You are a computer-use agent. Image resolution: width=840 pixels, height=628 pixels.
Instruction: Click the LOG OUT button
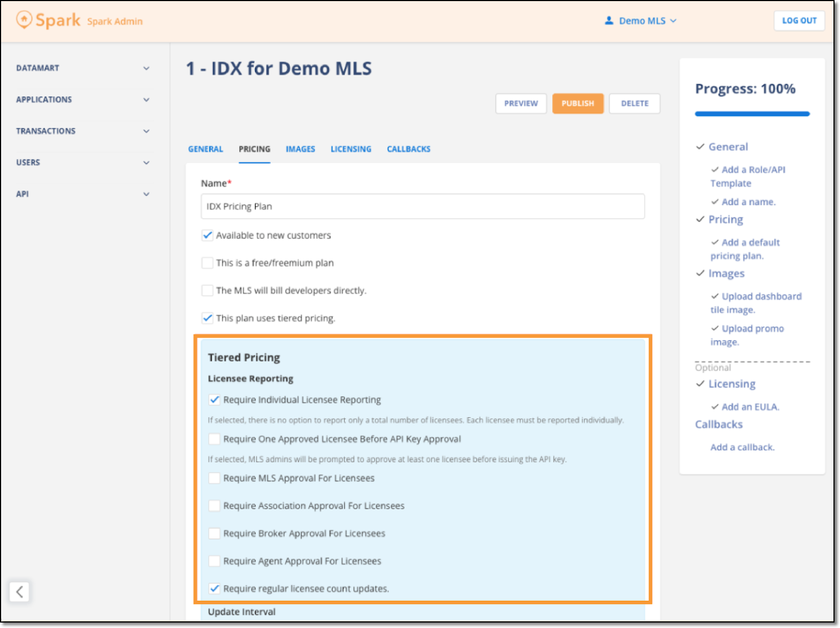point(799,21)
